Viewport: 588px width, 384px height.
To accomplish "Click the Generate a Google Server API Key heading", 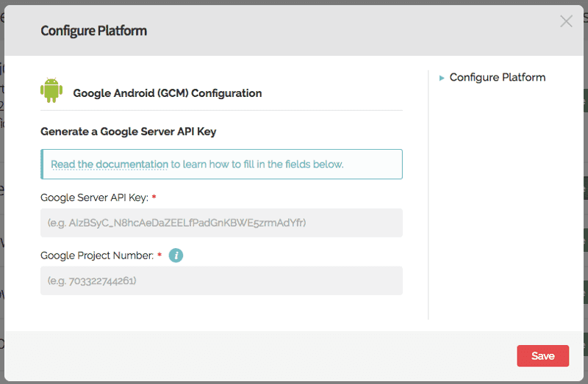I will coord(128,131).
